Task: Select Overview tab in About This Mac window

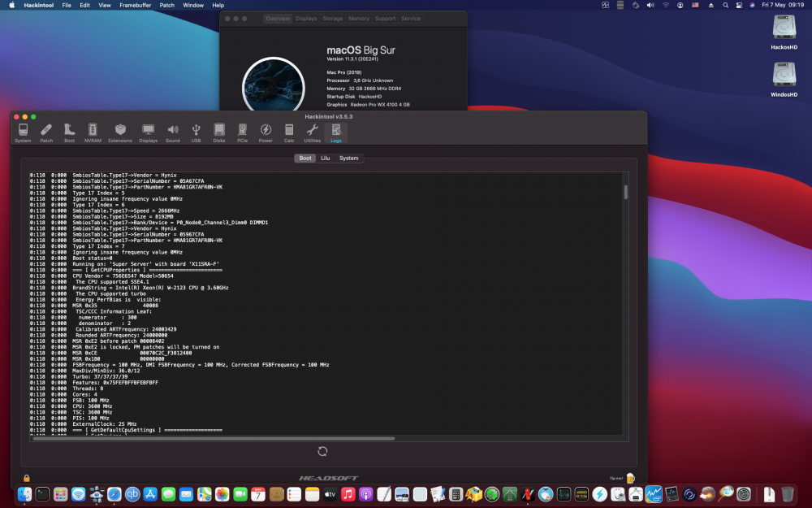Action: (278, 19)
